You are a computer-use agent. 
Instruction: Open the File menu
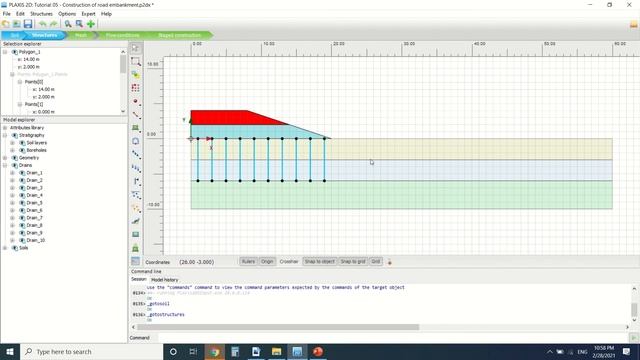click(x=7, y=14)
